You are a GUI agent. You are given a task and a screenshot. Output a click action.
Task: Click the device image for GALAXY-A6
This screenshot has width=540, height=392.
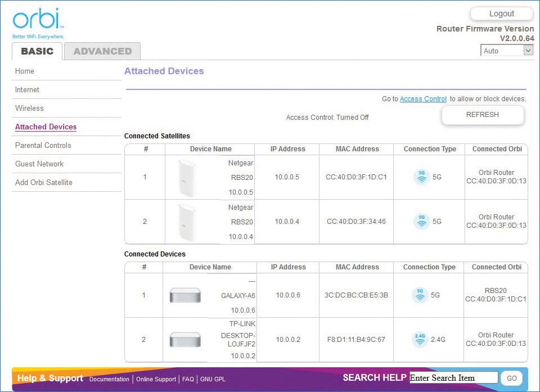[x=185, y=295]
